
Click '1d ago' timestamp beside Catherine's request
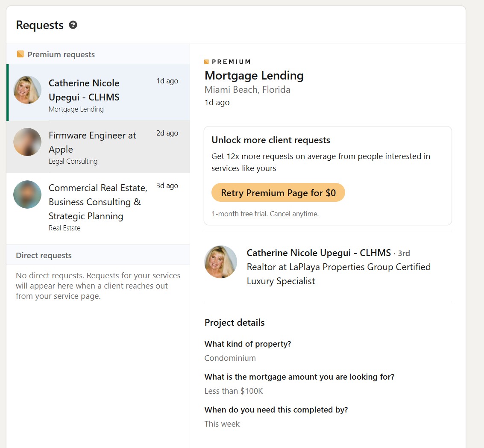(167, 81)
